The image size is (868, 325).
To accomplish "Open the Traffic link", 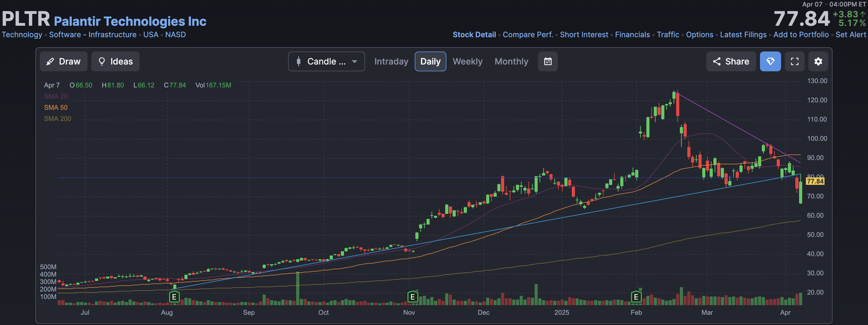I will coord(668,34).
